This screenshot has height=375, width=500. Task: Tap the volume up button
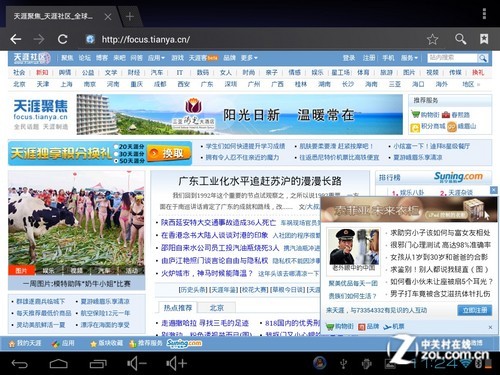(x=176, y=364)
